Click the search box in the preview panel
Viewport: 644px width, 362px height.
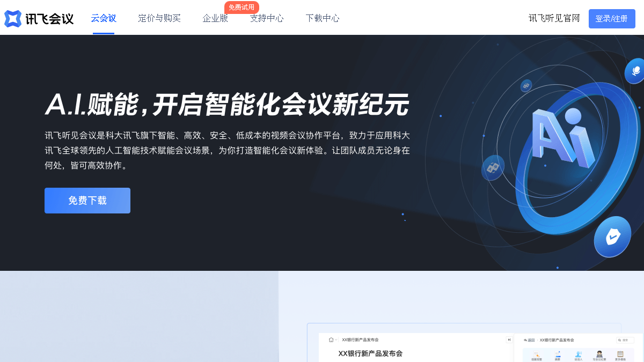coord(625,340)
